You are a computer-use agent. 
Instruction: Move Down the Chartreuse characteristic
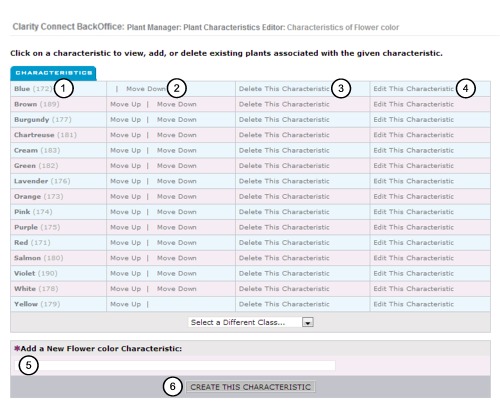[177, 135]
